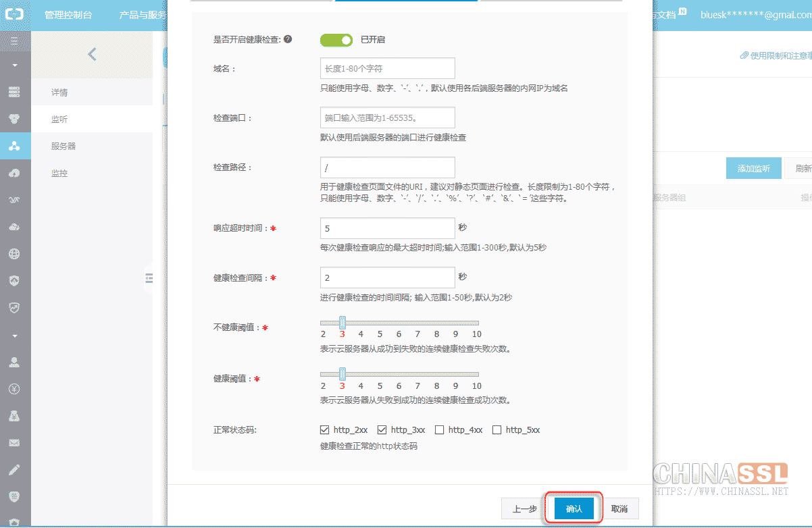Click the 不健康阈值 slider handle

click(342, 323)
